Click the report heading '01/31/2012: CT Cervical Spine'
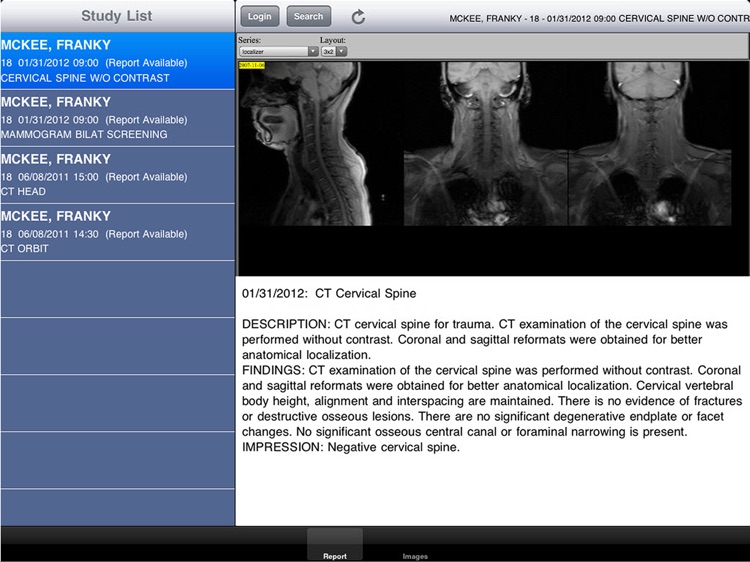Screen dimensions: 750x562 (x=329, y=293)
